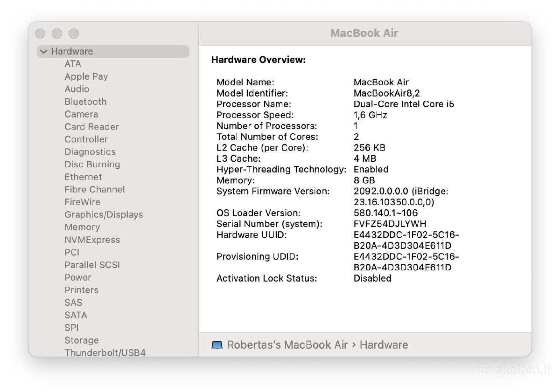
Task: Select serial number FVFZ54DJLYWH
Action: (x=390, y=224)
